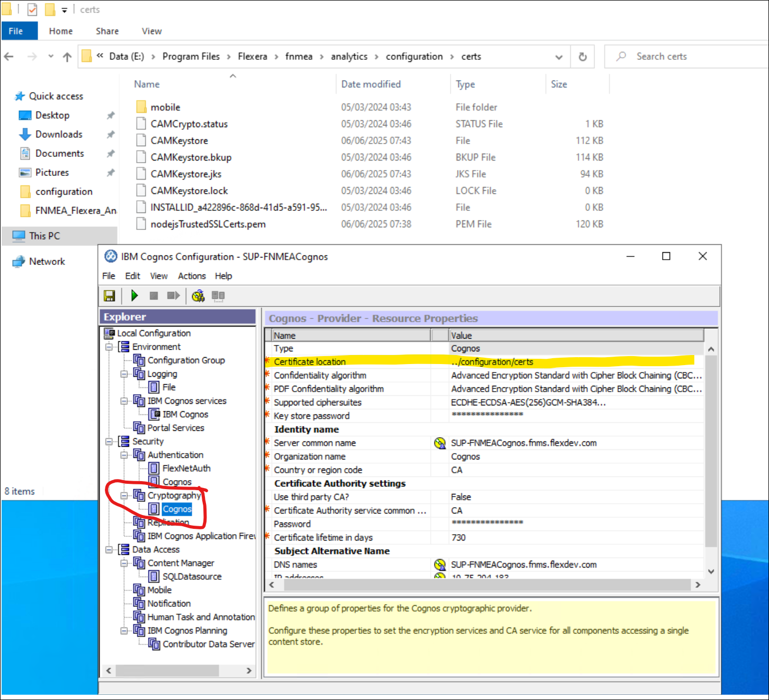Click the Local Configuration tree icon
The width and height of the screenshot is (769, 700).
pos(110,333)
